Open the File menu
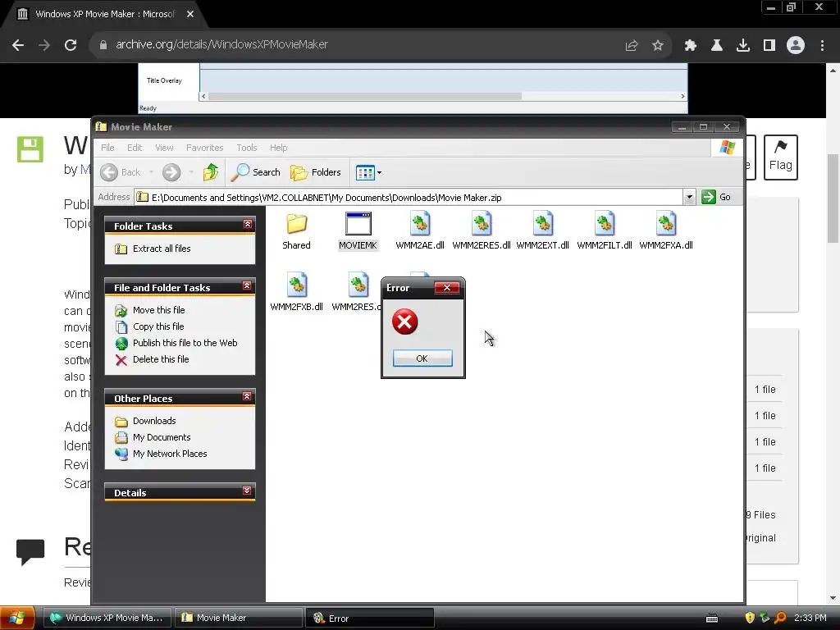This screenshot has width=840, height=630. pyautogui.click(x=107, y=148)
